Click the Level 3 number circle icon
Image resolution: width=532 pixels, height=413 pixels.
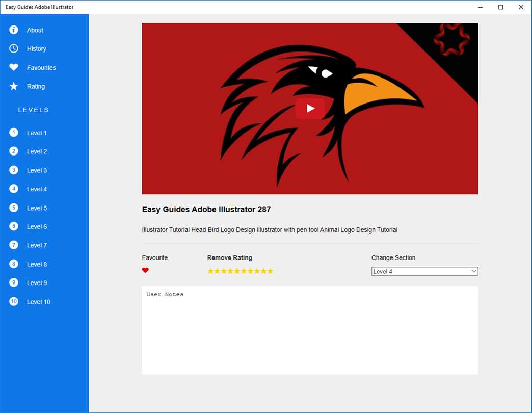point(14,170)
